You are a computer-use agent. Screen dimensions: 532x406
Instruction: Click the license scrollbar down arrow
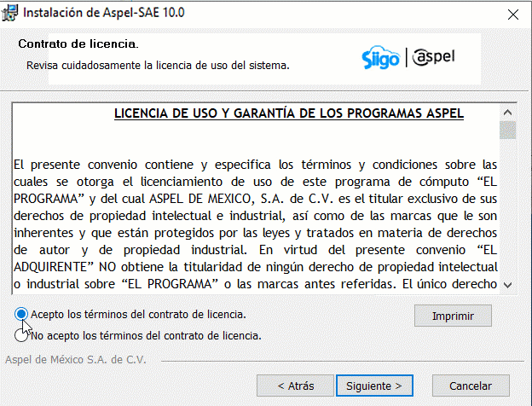point(508,285)
